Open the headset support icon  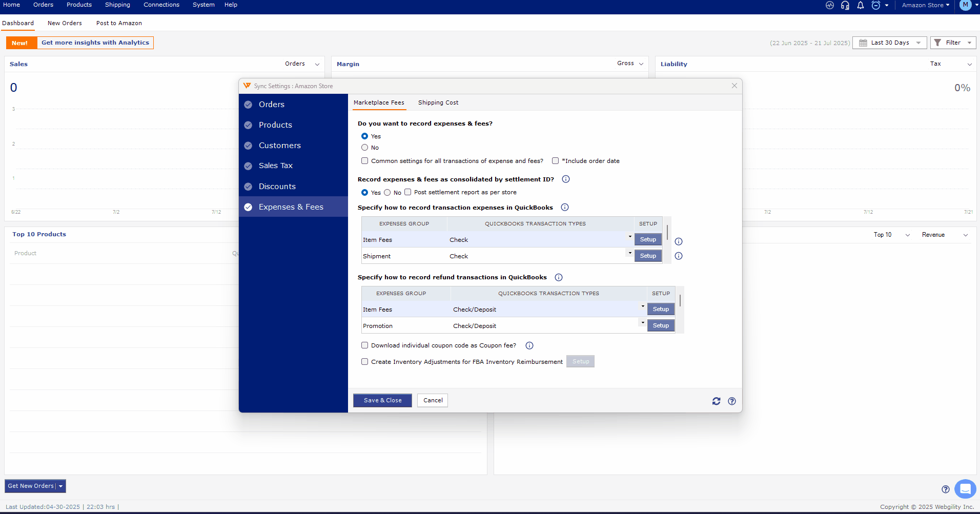[x=845, y=5]
